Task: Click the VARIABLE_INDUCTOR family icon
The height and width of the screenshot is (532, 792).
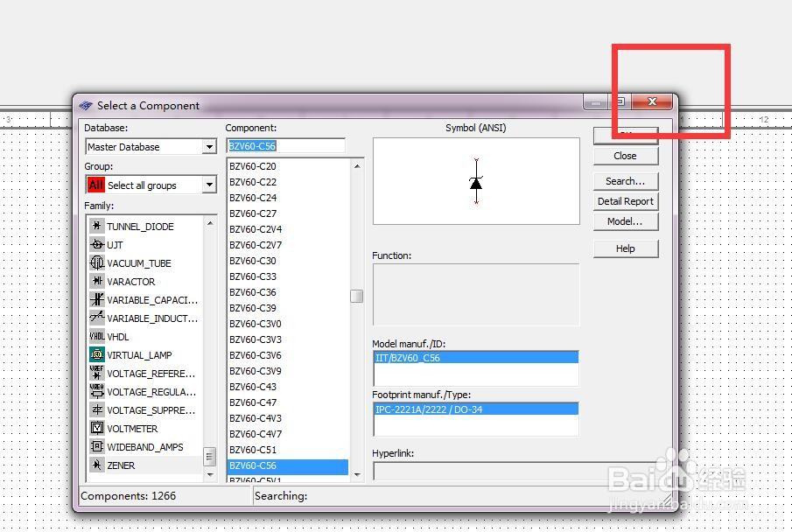Action: click(97, 318)
